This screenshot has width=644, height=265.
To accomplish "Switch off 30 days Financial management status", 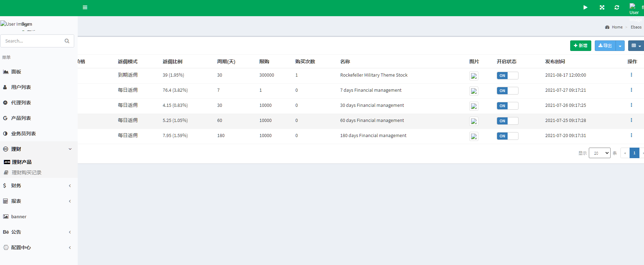I will [507, 106].
